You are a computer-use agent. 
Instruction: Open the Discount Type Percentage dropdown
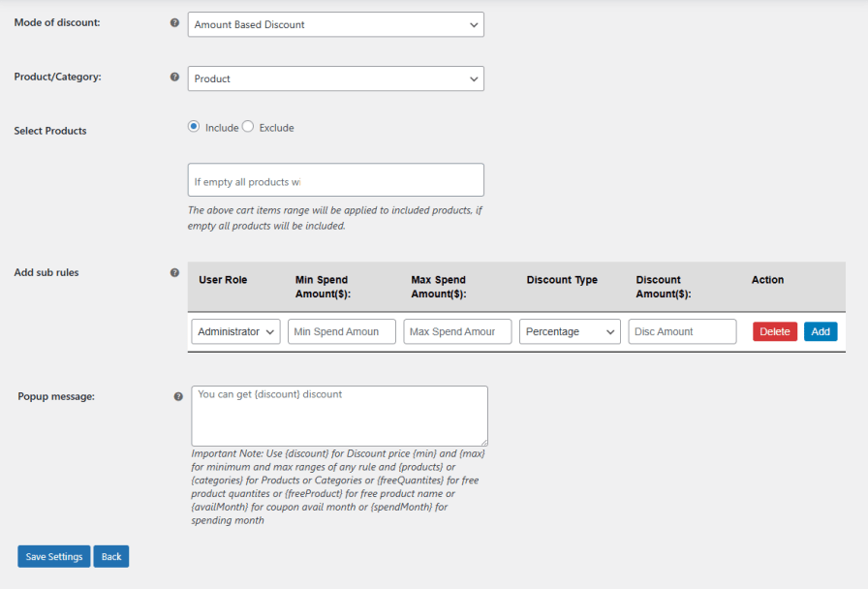coord(570,331)
